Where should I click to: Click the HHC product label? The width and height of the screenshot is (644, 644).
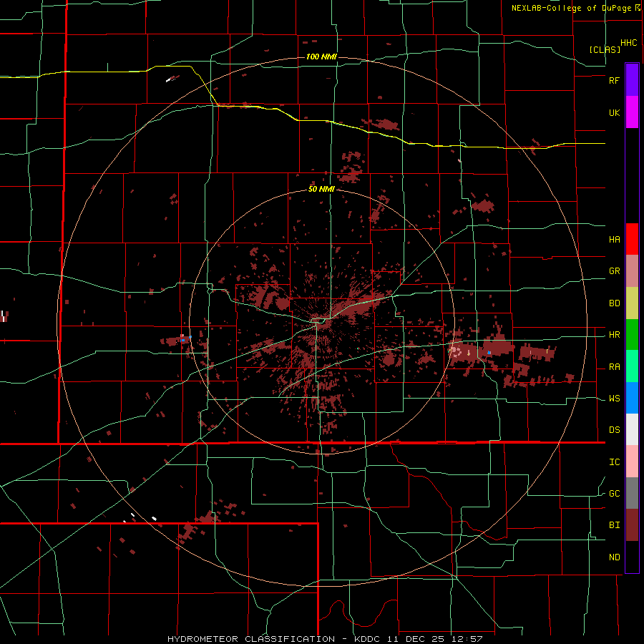628,43
